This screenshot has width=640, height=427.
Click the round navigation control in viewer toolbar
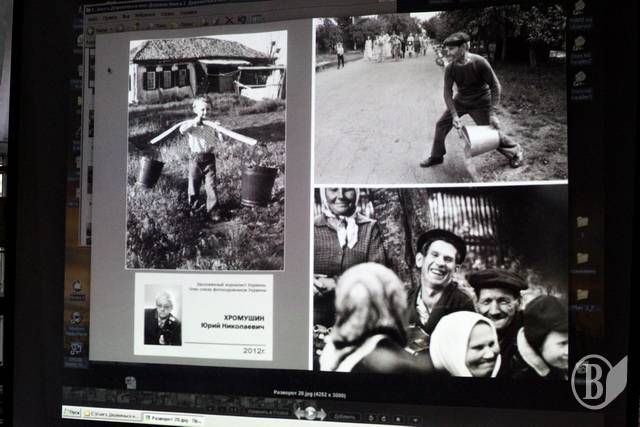click(x=310, y=412)
